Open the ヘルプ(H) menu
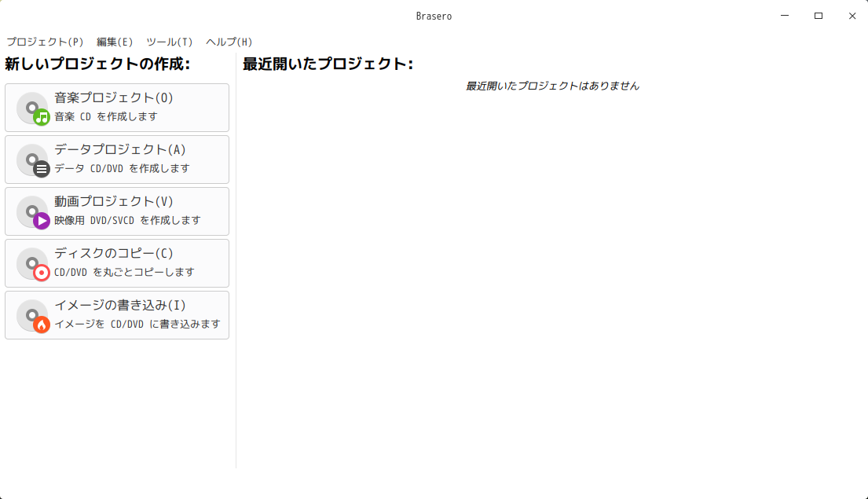This screenshot has height=499, width=868. click(x=229, y=42)
